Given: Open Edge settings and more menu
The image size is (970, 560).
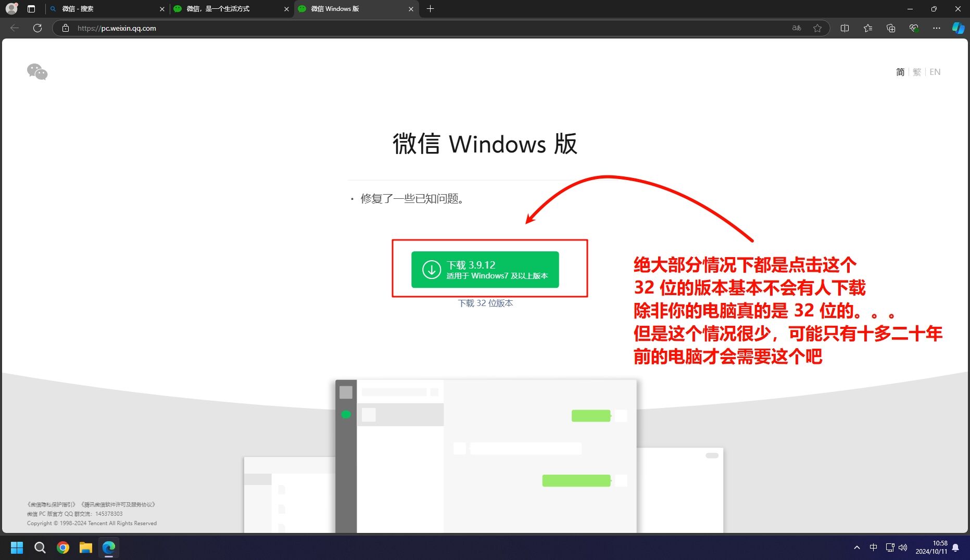Looking at the screenshot, I should [x=937, y=28].
